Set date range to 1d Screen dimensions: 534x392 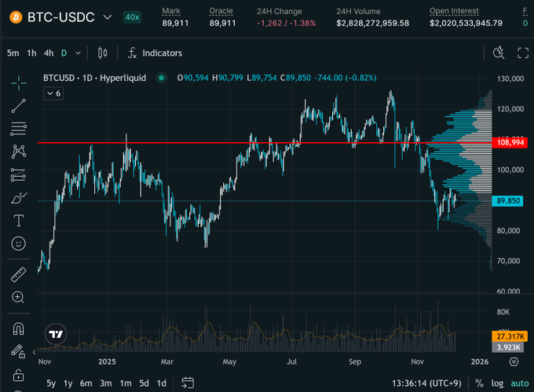pyautogui.click(x=162, y=383)
